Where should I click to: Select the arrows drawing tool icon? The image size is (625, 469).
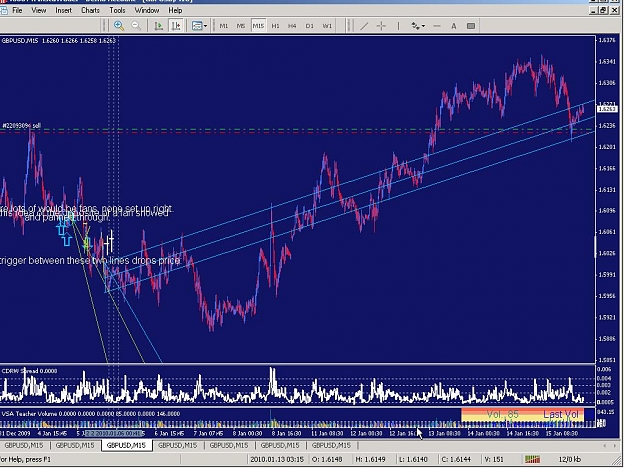[x=415, y=26]
